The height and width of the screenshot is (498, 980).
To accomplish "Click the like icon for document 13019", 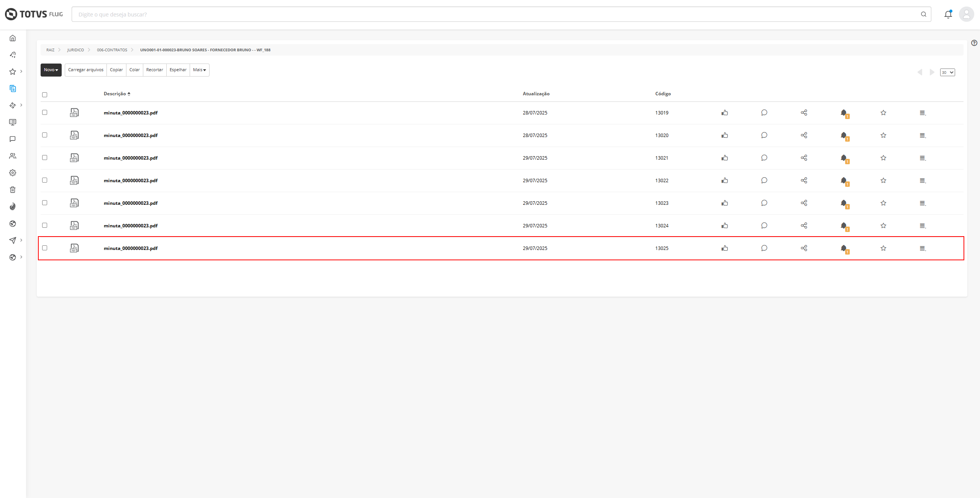I will coord(724,113).
